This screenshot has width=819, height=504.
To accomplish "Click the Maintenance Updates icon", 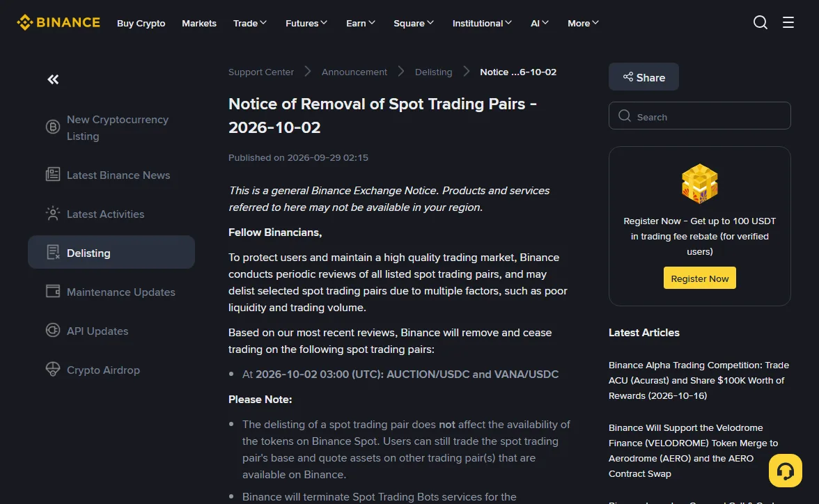I will (x=53, y=292).
